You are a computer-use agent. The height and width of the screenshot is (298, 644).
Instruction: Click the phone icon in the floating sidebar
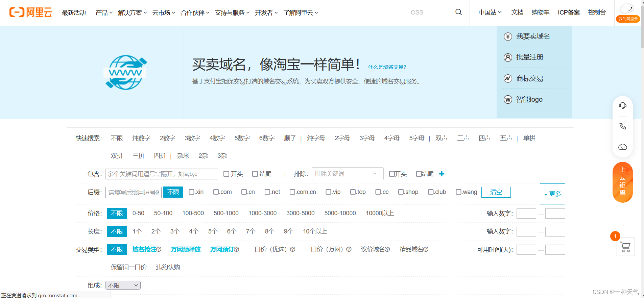pyautogui.click(x=623, y=126)
